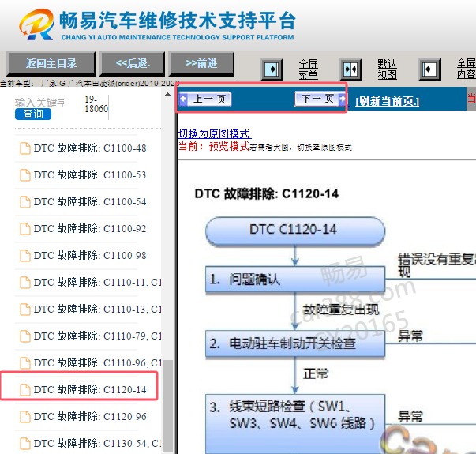Click the sidebar scrollbar thumb
The width and height of the screenshot is (476, 454).
pos(167,406)
